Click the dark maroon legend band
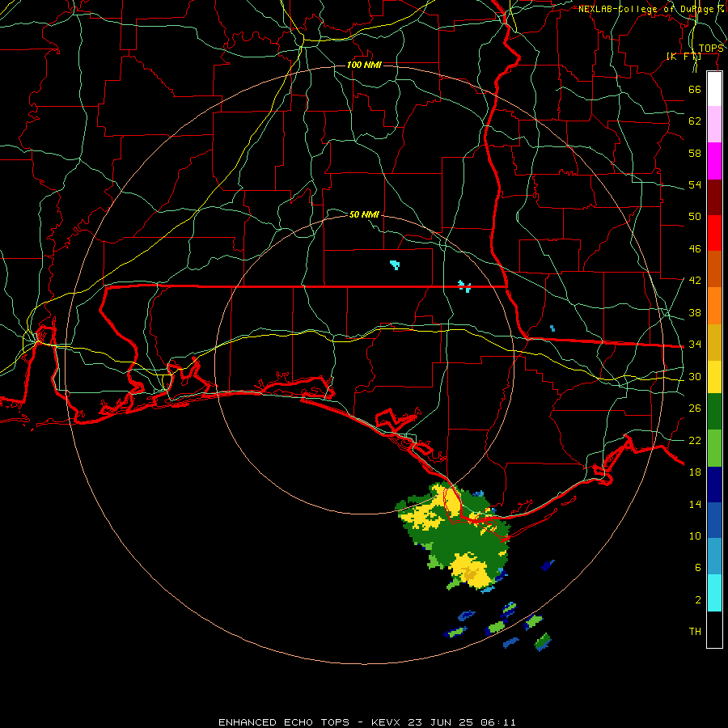This screenshot has width=728, height=728. (x=714, y=197)
